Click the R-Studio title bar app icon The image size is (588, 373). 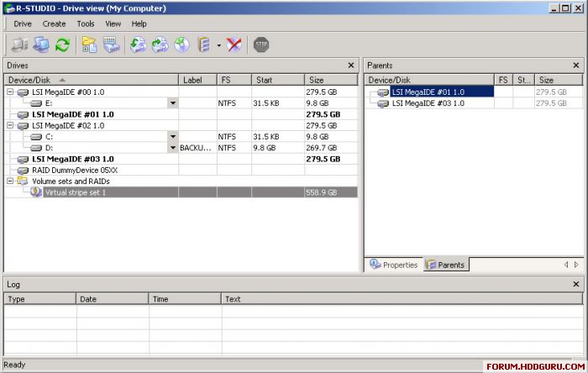click(9, 8)
